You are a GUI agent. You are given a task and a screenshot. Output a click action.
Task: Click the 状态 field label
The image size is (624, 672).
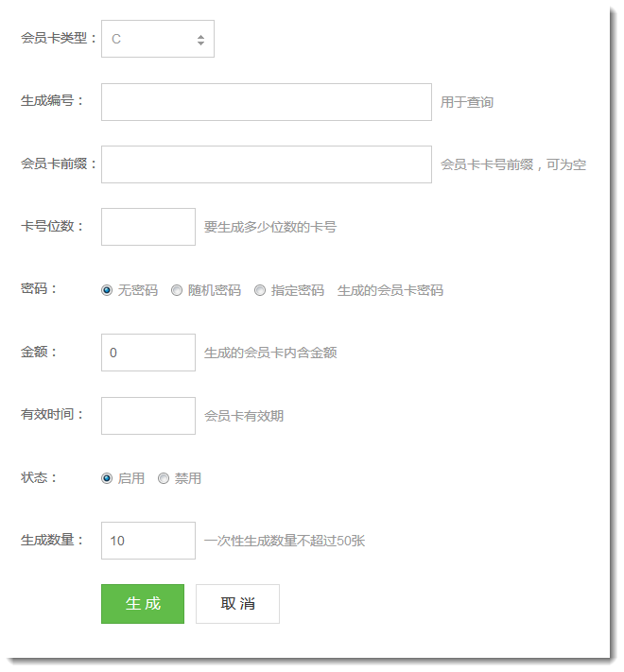point(39,477)
